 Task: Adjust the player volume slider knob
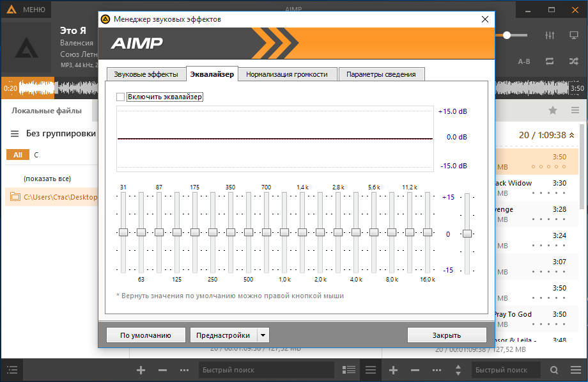(x=507, y=35)
